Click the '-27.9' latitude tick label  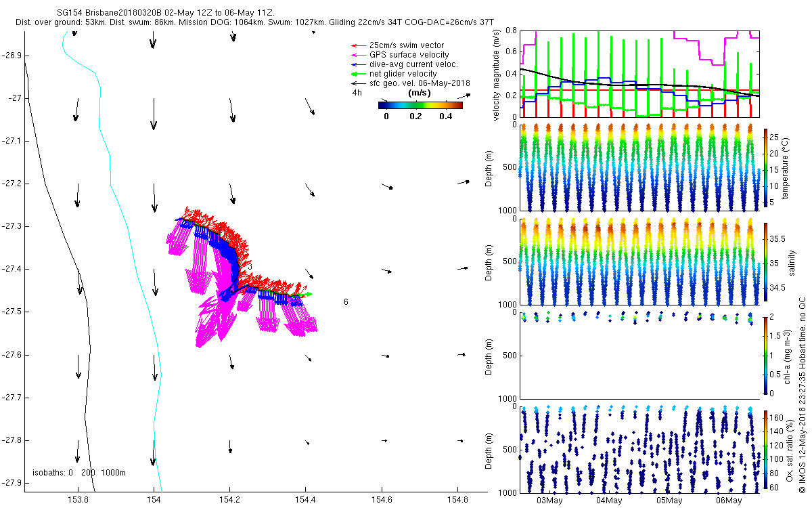coord(12,483)
